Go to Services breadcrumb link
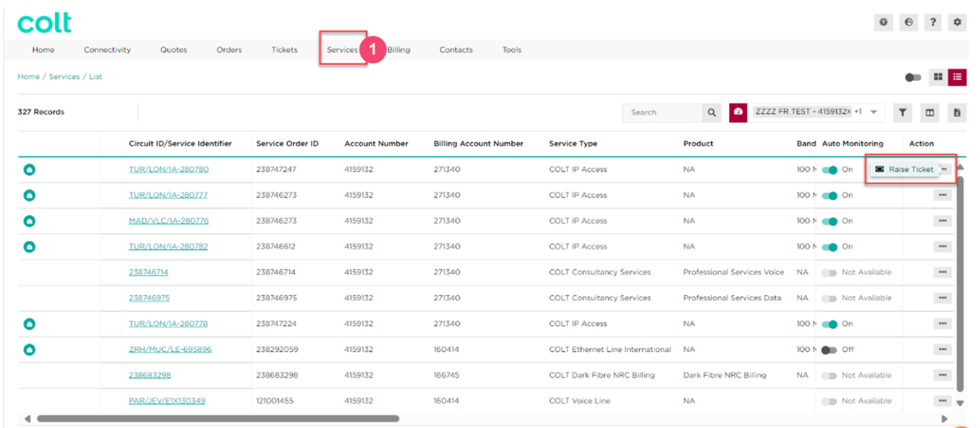Screen dimensions: 980x428 [64, 77]
